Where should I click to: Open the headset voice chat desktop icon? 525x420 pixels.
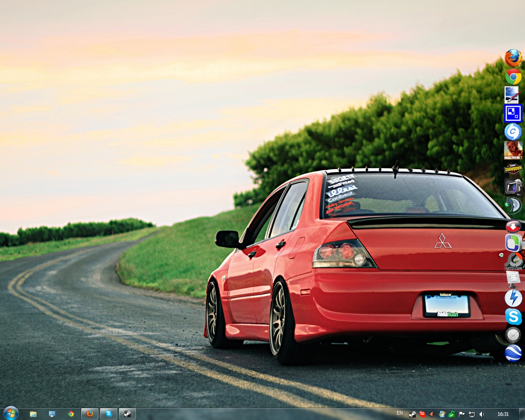pyautogui.click(x=513, y=205)
